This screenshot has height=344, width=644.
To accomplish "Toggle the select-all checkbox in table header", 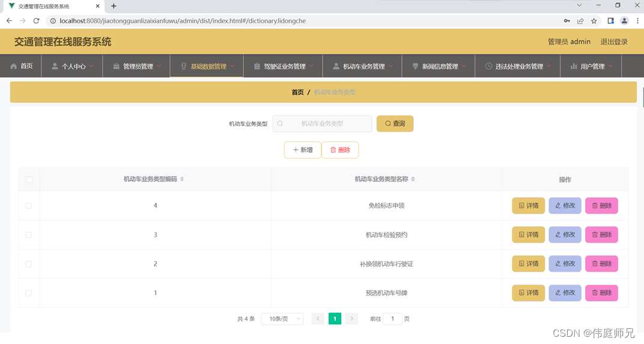I will click(x=29, y=180).
